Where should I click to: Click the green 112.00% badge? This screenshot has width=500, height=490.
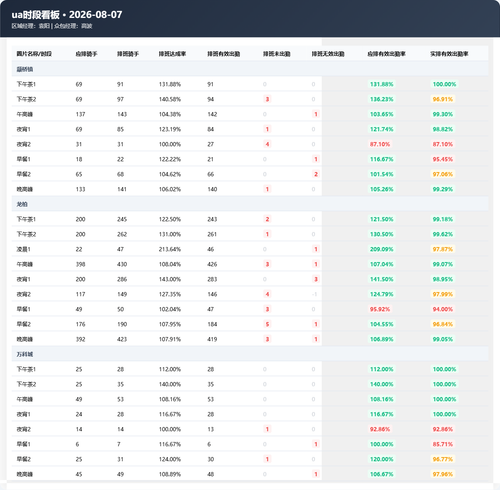382,369
